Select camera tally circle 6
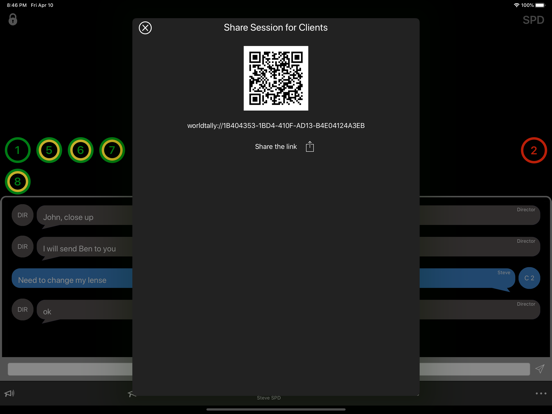This screenshot has height=414, width=552. (x=80, y=150)
